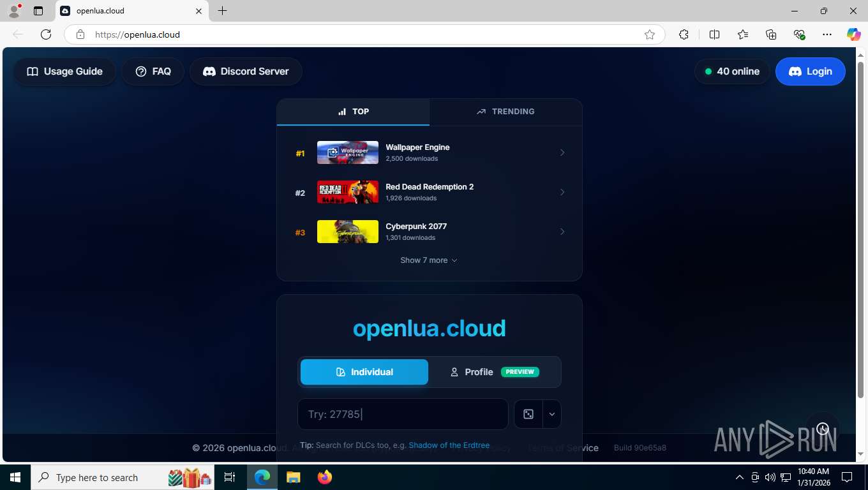Select the openlua.cloud browser tab

pyautogui.click(x=132, y=11)
